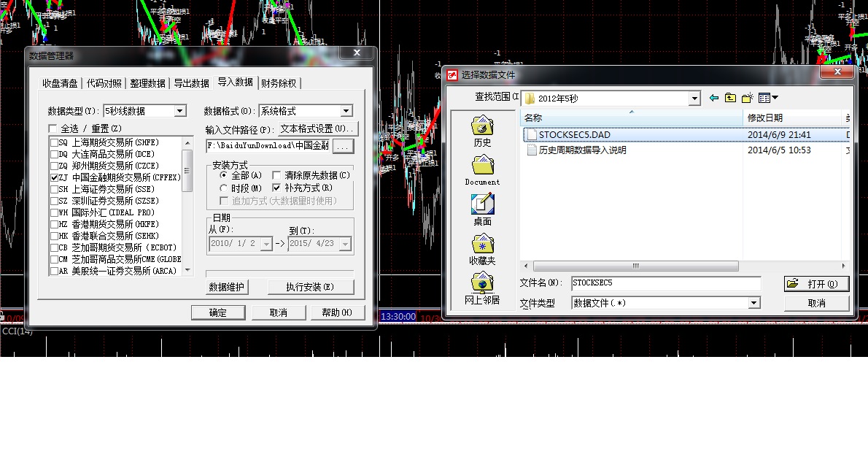Image resolution: width=868 pixels, height=473 pixels.
Task: Go up one folder level
Action: point(730,98)
